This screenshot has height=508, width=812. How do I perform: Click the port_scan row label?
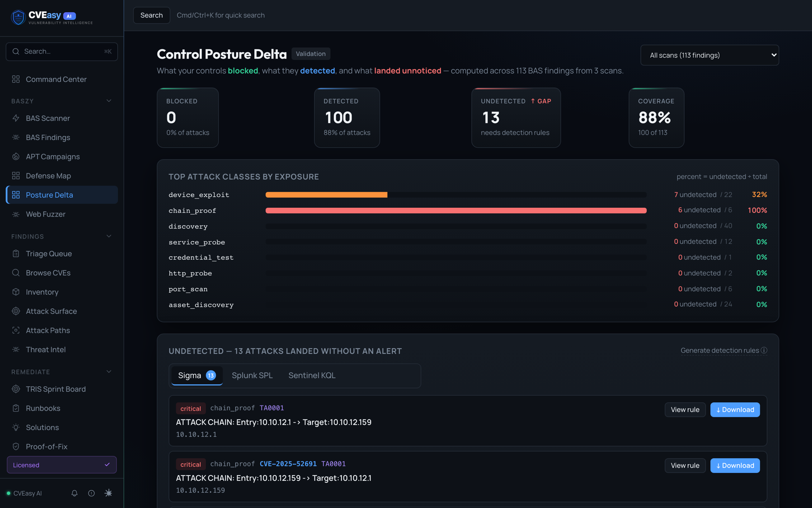click(188, 289)
